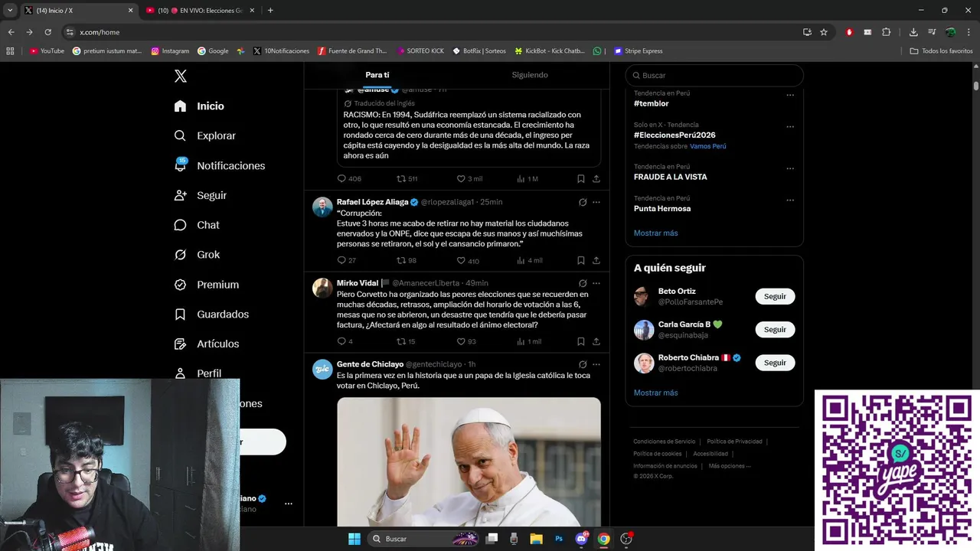Viewport: 980px width, 551px height.
Task: Bookmark the RACISMO post
Action: (x=580, y=178)
